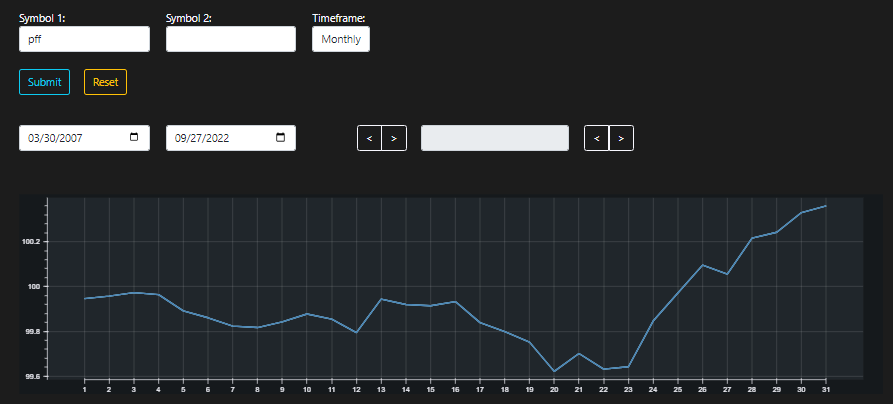Click the 99.6 y-axis label
Screen dimensions: 893x404
pos(33,377)
